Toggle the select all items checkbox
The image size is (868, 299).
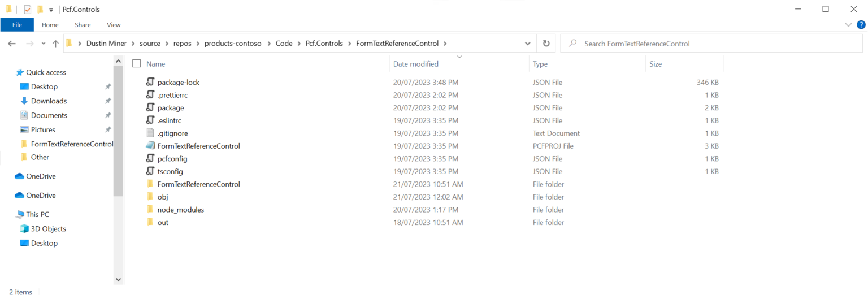(x=136, y=64)
